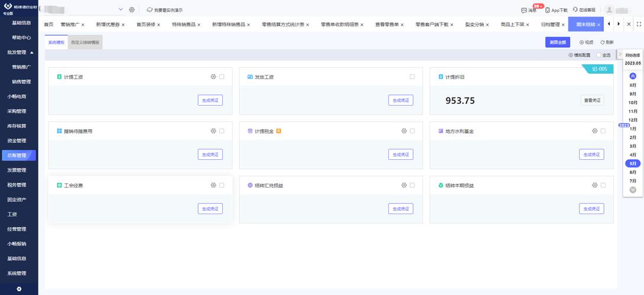Viewport: 644px width, 295px height.
Task: Open the company name dropdown arrow
Action: click(121, 9)
